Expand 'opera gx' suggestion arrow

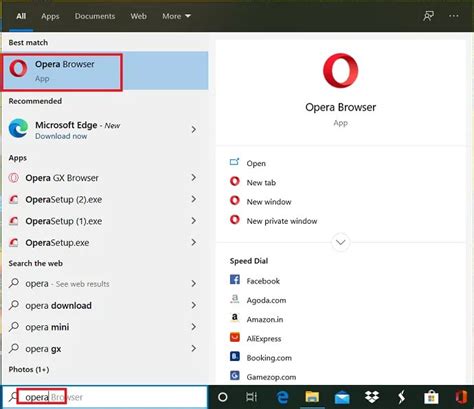tap(193, 348)
